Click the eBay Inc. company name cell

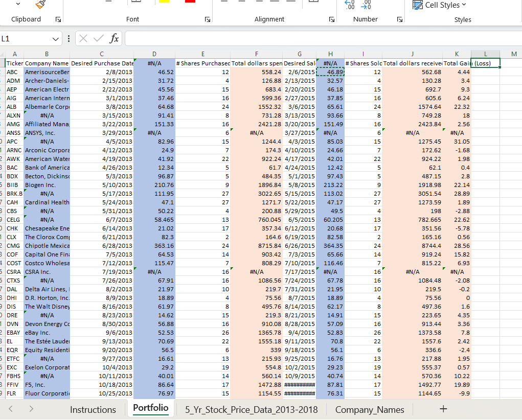pos(47,333)
